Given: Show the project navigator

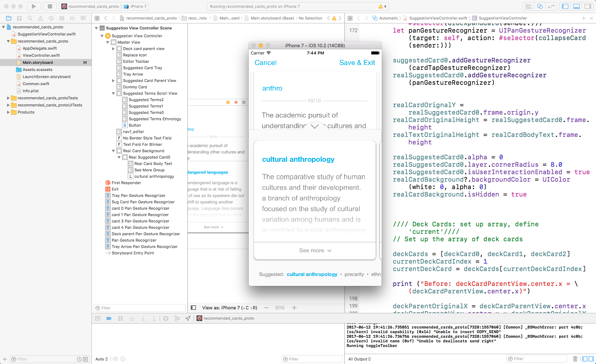Looking at the screenshot, I should tap(9, 18).
